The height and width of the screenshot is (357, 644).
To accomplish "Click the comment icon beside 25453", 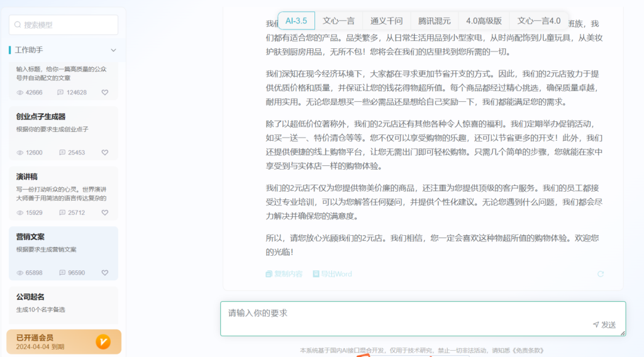I will pos(62,152).
